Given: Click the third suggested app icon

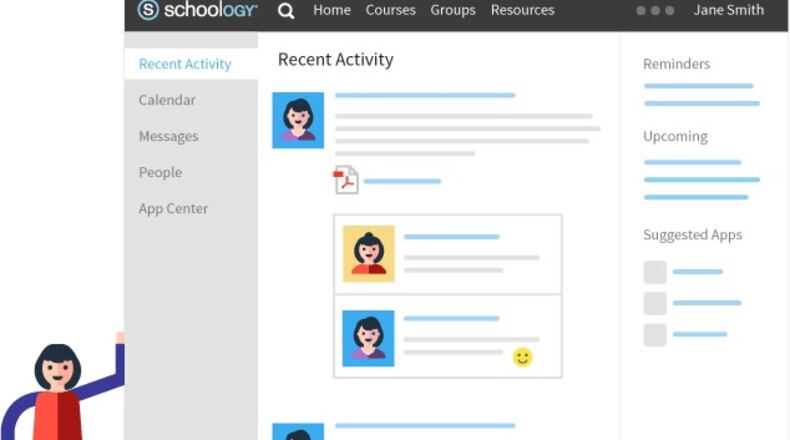Looking at the screenshot, I should pos(655,335).
